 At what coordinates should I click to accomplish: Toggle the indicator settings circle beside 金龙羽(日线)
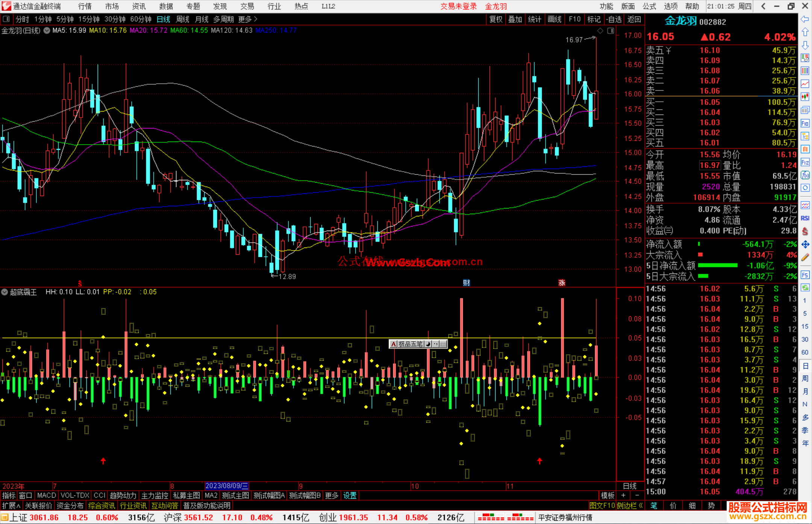(x=47, y=31)
